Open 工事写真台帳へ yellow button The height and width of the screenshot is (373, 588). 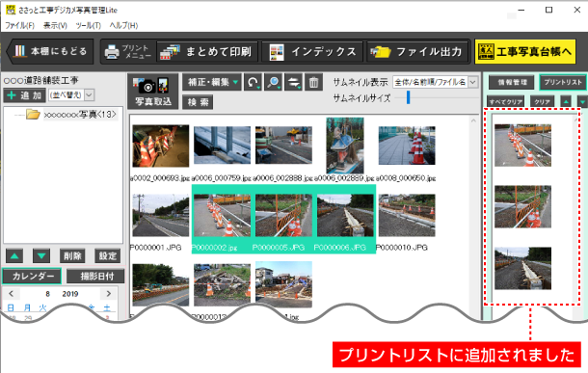pyautogui.click(x=525, y=51)
